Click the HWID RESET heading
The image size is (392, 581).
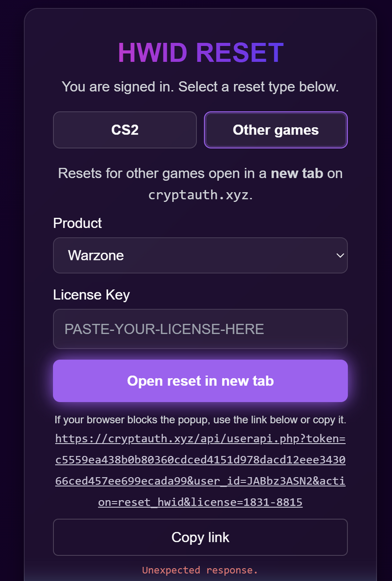click(x=200, y=53)
